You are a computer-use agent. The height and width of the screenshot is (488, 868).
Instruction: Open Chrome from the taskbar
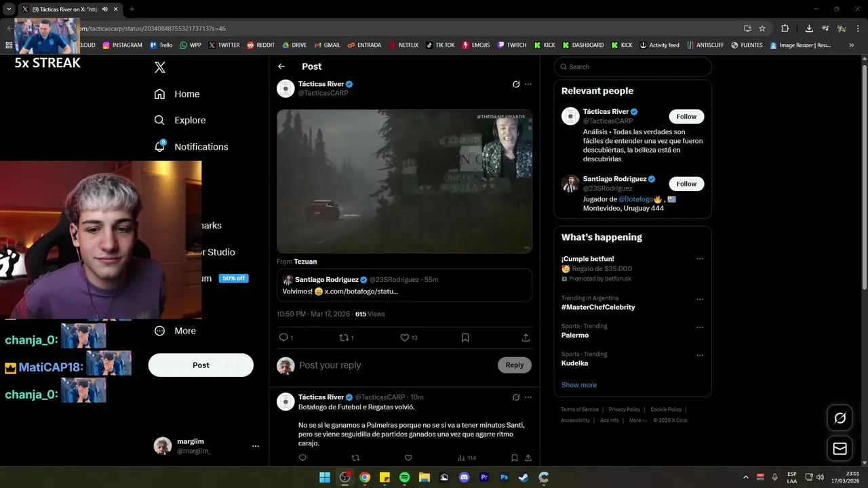click(x=365, y=477)
